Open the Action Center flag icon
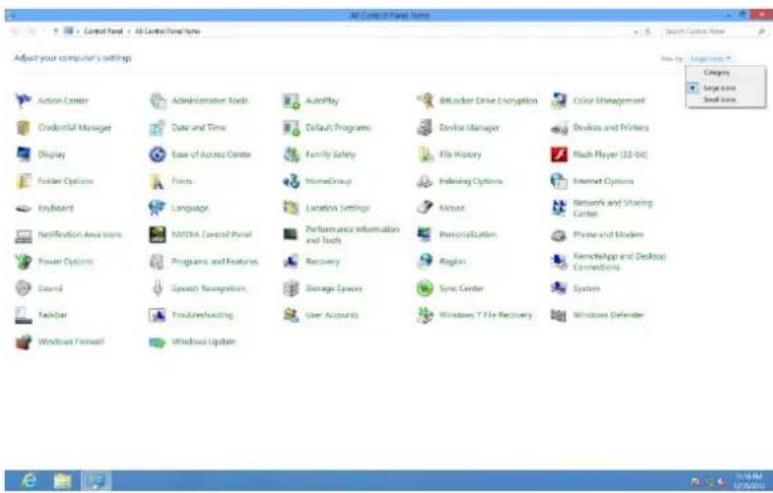Viewport: 773px width, 493px height. tap(23, 101)
